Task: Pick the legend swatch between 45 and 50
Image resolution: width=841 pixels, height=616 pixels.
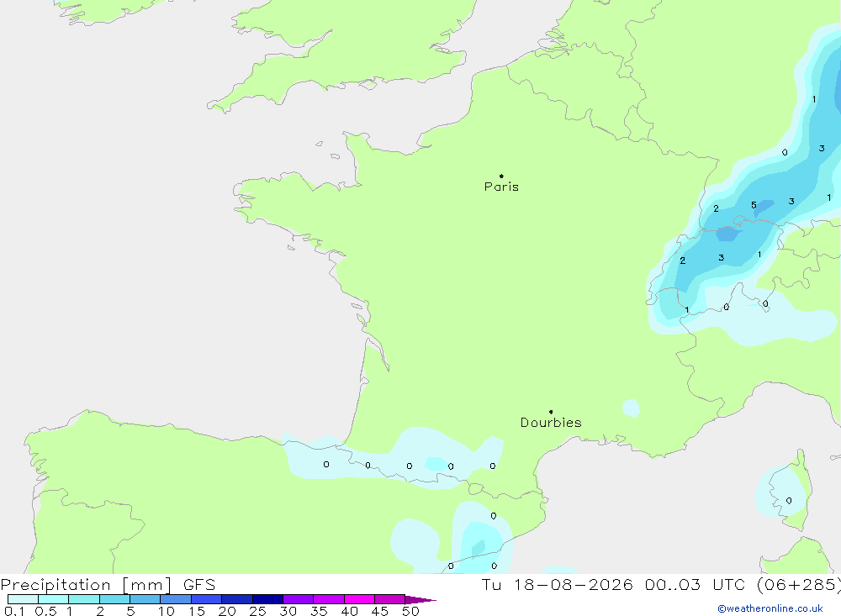Action: pyautogui.click(x=390, y=599)
